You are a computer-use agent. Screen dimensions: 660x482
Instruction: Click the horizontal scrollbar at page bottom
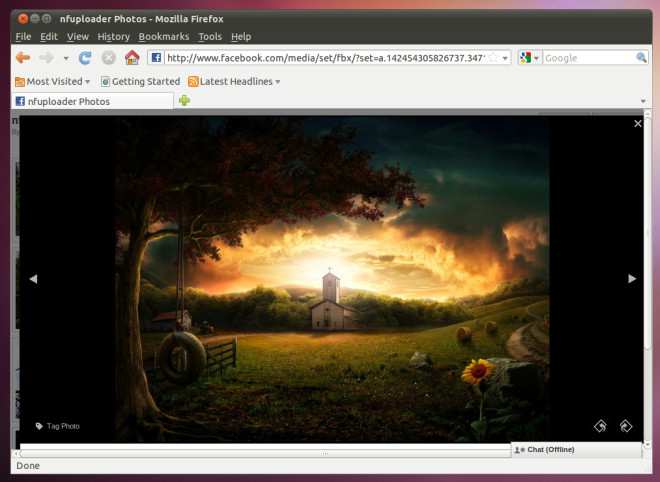point(265,453)
